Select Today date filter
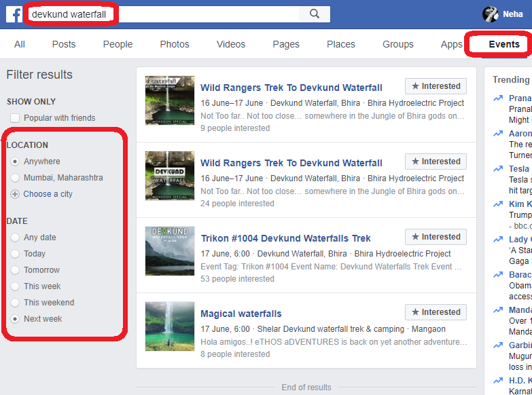Viewport: 532px width, 395px height. coord(15,254)
